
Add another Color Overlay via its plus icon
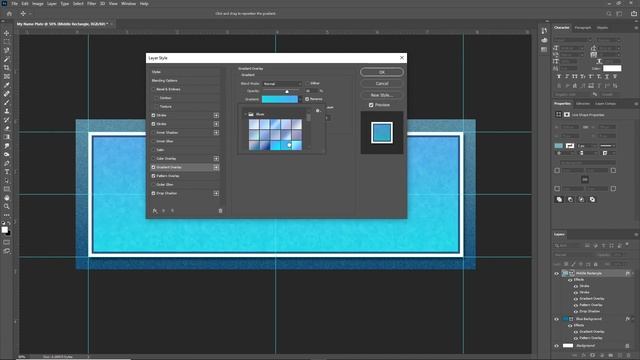216,158
